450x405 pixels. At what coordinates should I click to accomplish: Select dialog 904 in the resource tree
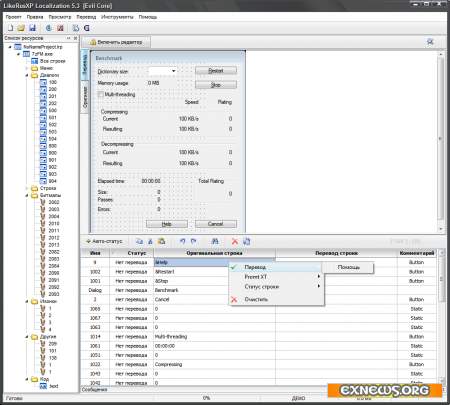(53, 181)
